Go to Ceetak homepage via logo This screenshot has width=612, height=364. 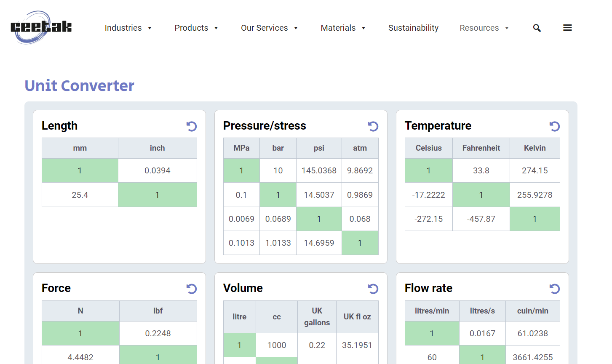point(41,27)
